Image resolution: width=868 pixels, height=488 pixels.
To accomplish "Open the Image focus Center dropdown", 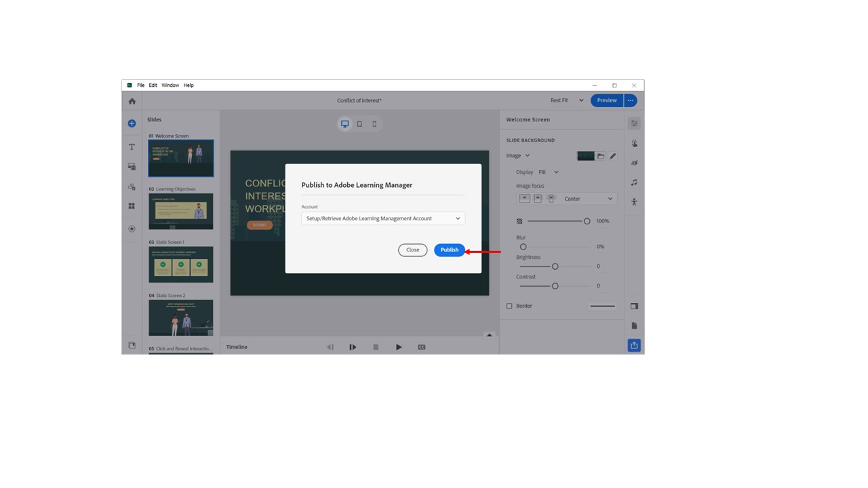I will click(587, 199).
